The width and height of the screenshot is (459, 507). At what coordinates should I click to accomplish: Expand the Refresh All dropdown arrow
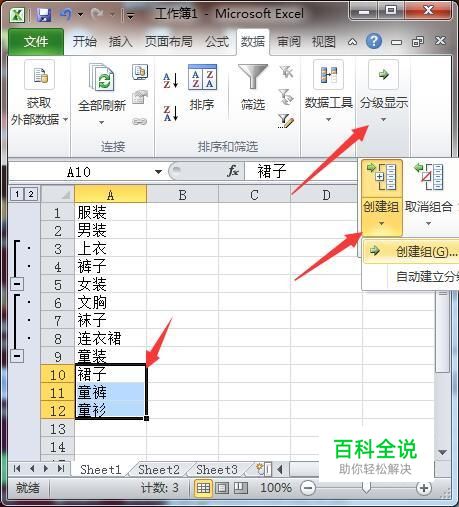(x=101, y=122)
